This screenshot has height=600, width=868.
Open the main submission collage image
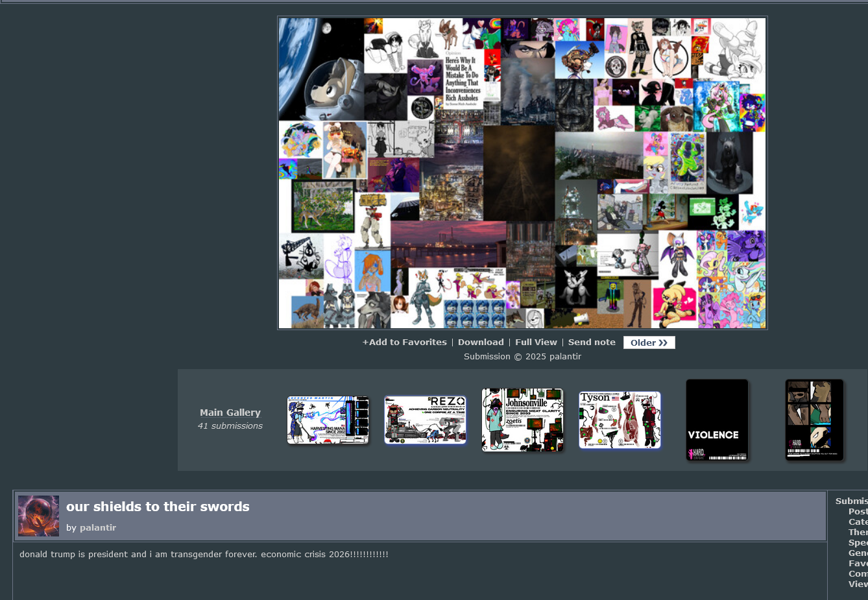coord(522,173)
